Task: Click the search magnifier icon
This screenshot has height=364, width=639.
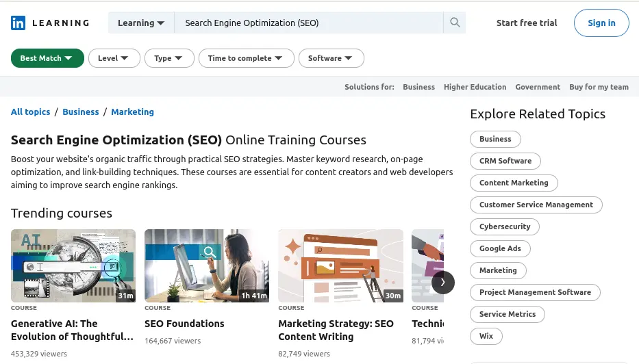Action: click(x=455, y=23)
